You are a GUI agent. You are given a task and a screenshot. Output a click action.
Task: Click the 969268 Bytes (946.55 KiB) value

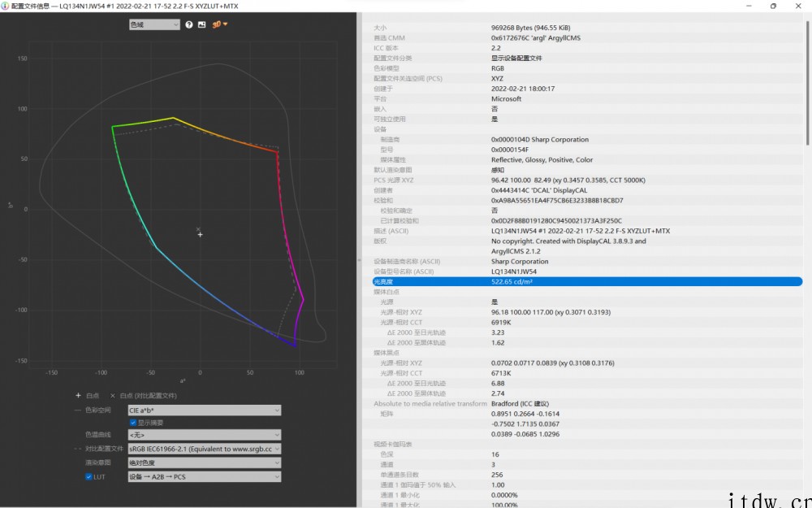[530, 28]
